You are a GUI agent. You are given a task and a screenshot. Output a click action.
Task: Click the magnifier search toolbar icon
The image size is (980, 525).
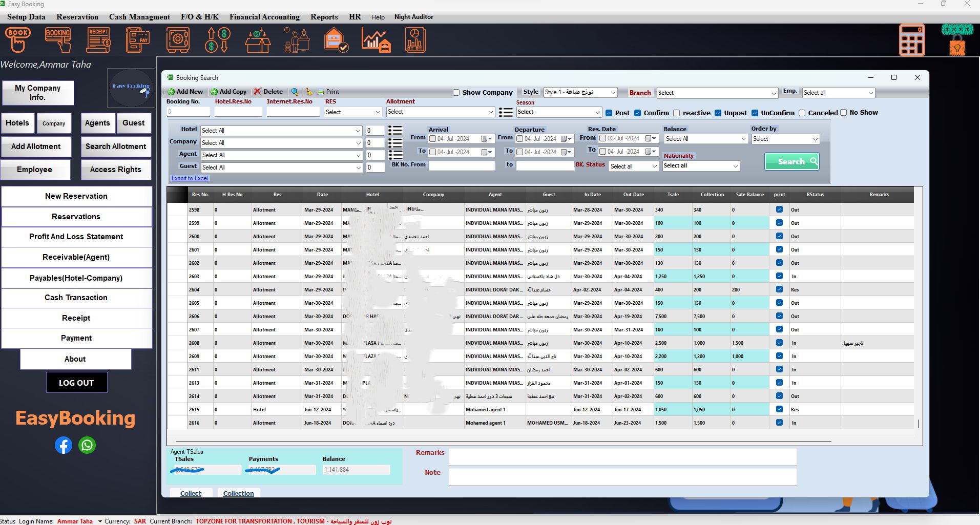coord(295,92)
